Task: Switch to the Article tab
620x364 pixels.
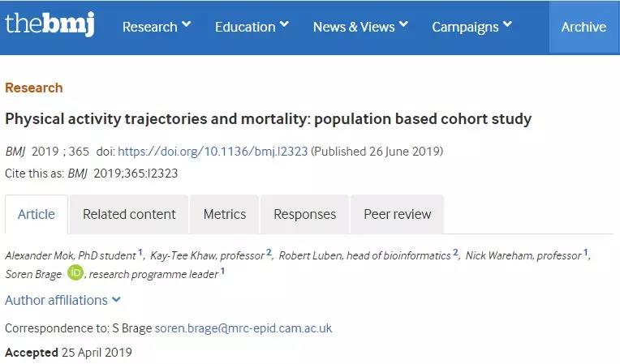Action: [37, 214]
